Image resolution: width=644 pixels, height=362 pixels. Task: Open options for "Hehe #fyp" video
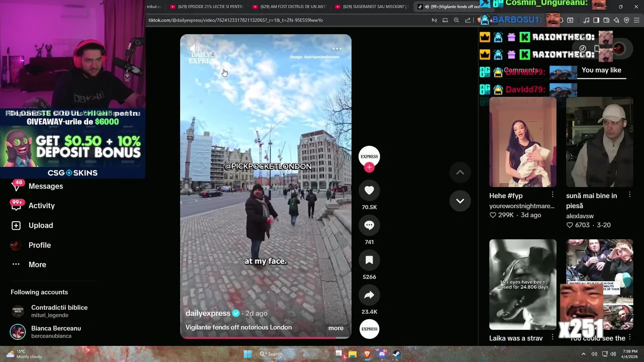(552, 195)
